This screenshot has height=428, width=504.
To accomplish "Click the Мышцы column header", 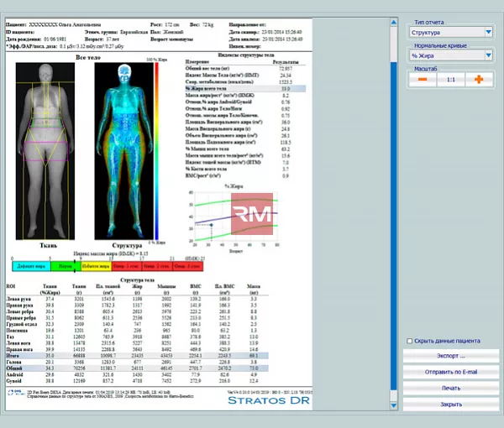I will (166, 289).
